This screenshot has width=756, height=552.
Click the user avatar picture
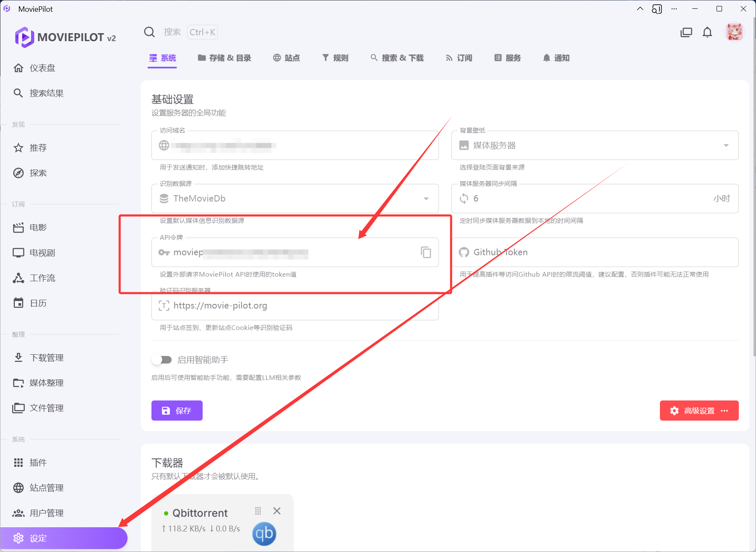(734, 32)
